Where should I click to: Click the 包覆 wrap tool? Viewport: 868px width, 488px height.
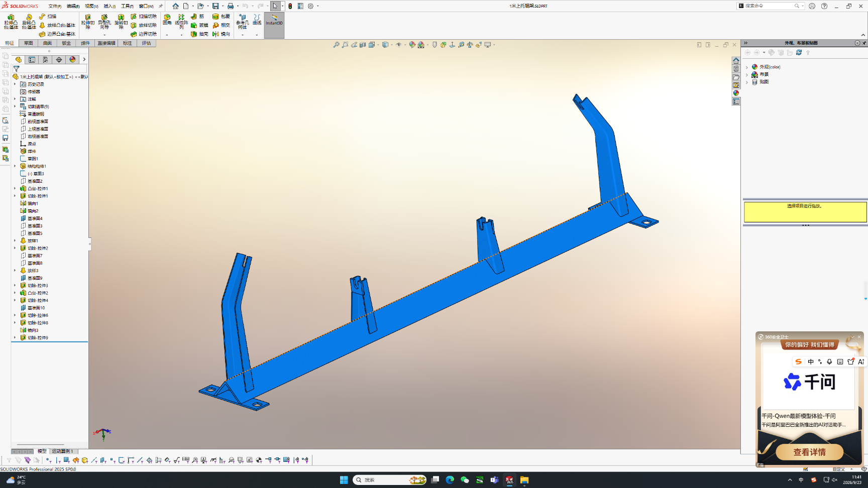coord(221,17)
